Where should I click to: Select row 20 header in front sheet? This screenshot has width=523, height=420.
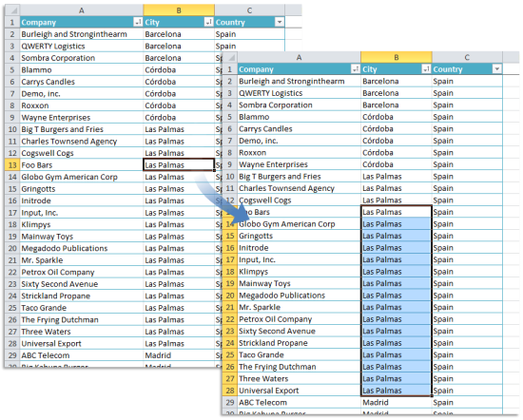pos(230,296)
